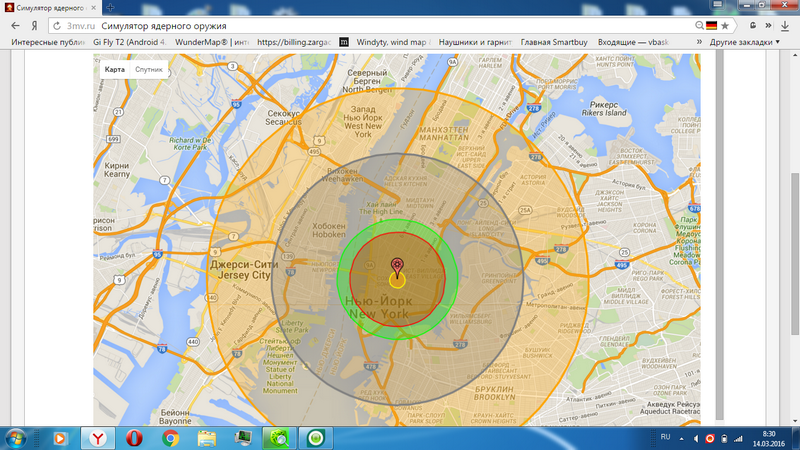Switch map to Спутник view

pyautogui.click(x=148, y=69)
